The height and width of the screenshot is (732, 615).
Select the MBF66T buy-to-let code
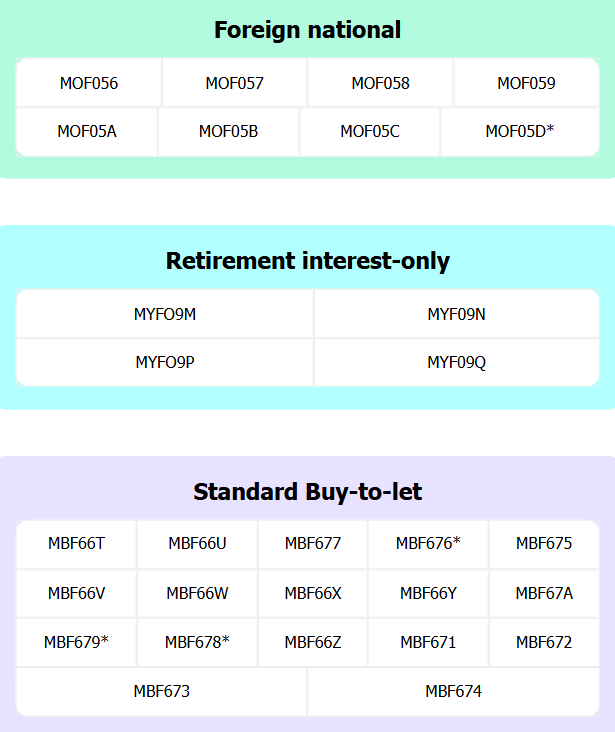coord(76,544)
